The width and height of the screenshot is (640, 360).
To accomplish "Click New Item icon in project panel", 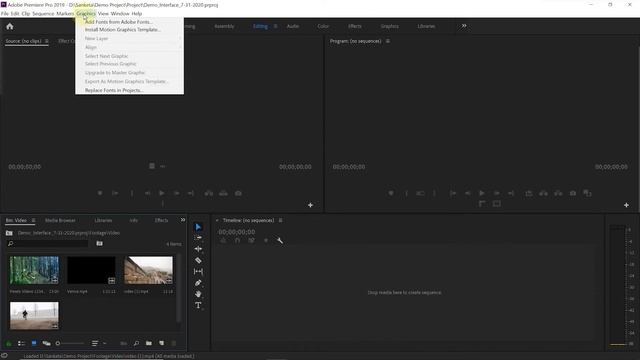I will [162, 343].
